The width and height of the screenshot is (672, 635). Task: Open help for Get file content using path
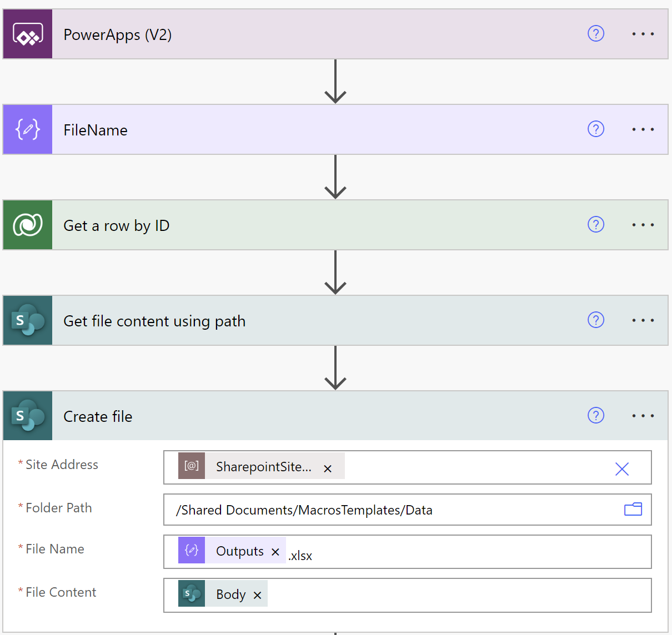coord(595,320)
